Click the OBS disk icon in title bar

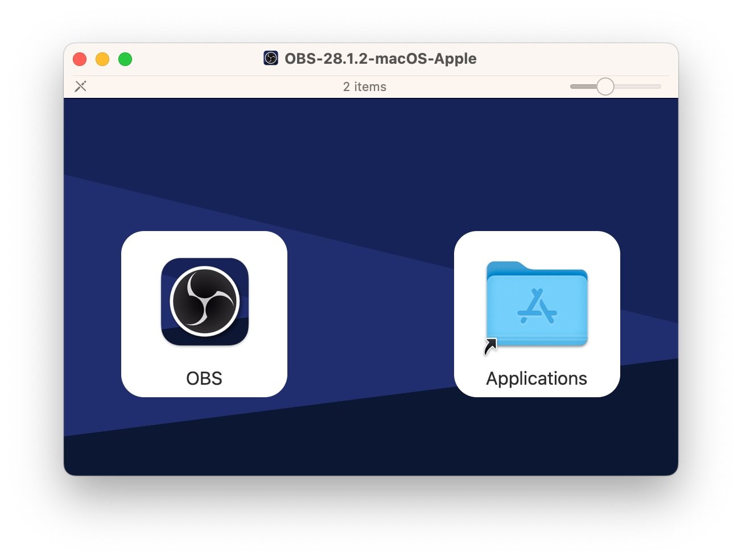tap(271, 58)
